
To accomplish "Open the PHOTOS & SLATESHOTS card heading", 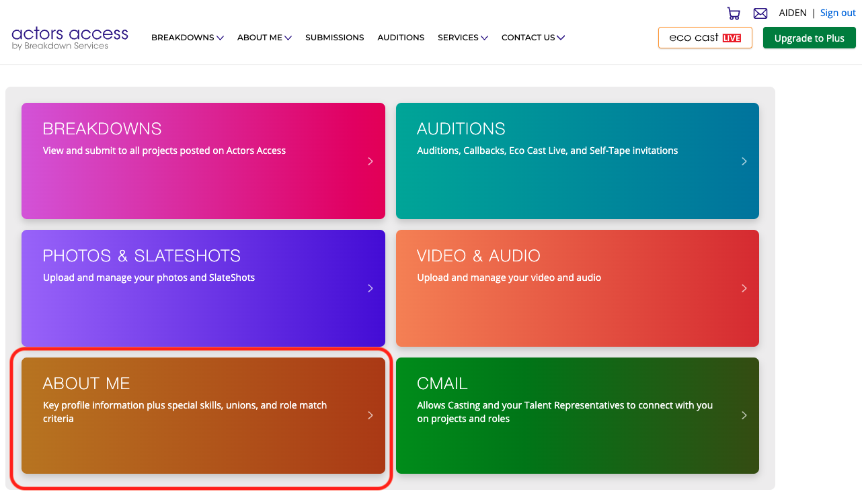I will (142, 255).
